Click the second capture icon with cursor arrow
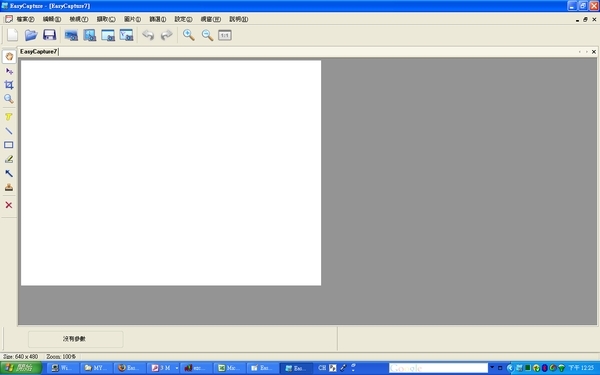The width and height of the screenshot is (600, 375). pos(90,35)
